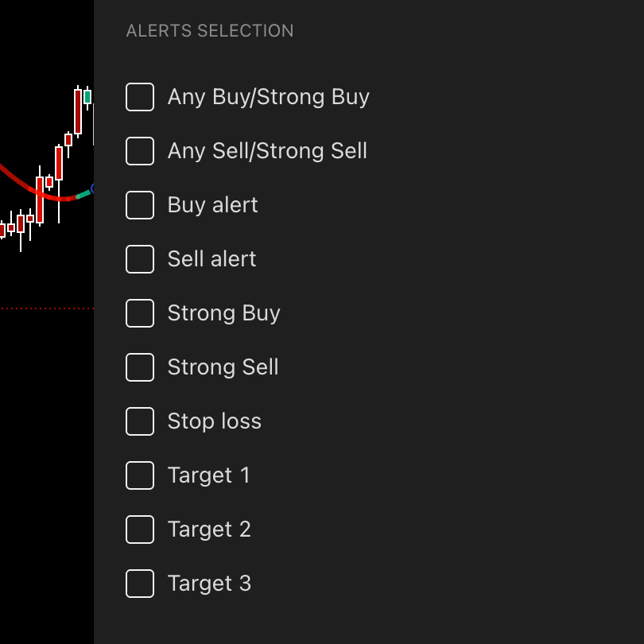
Task: Enable Target 2 notifications
Action: click(140, 530)
